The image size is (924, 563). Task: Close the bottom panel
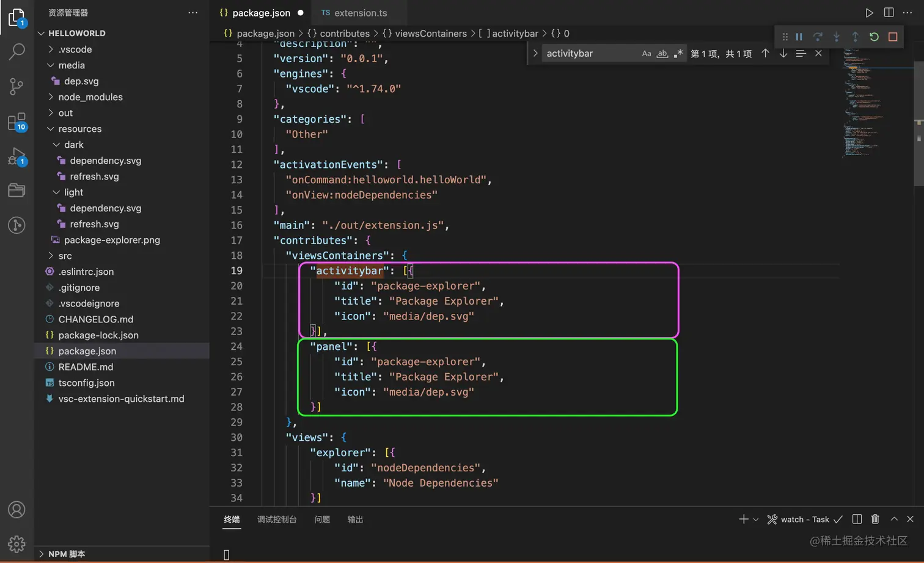[x=910, y=520]
